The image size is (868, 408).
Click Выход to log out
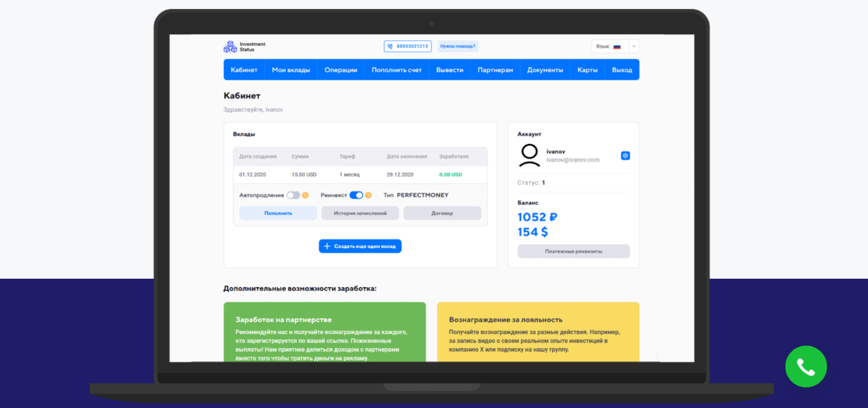[622, 69]
